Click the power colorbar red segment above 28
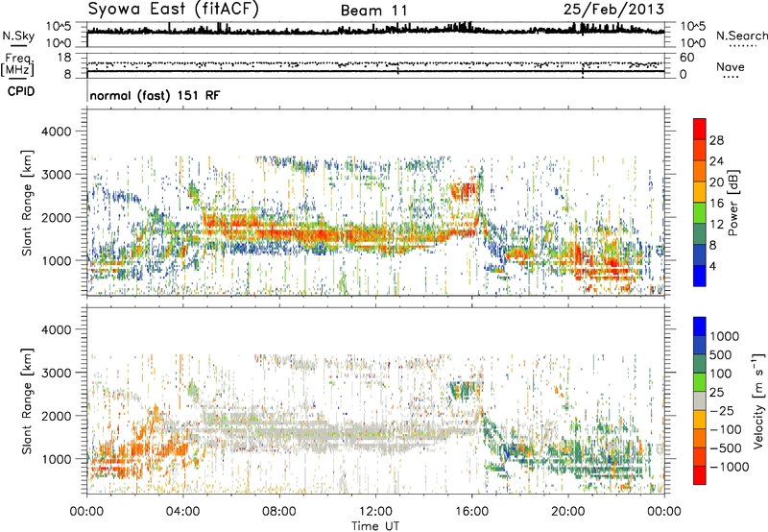The image size is (768, 532). pyautogui.click(x=700, y=129)
